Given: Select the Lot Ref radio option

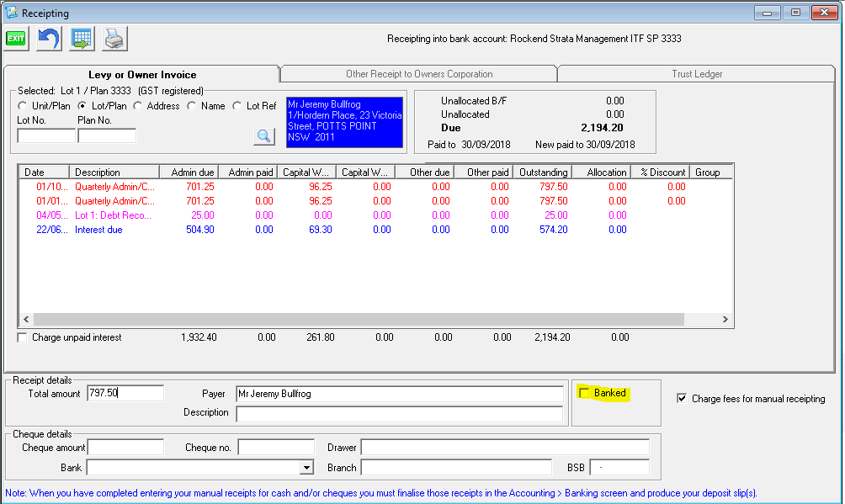Looking at the screenshot, I should click(x=238, y=106).
